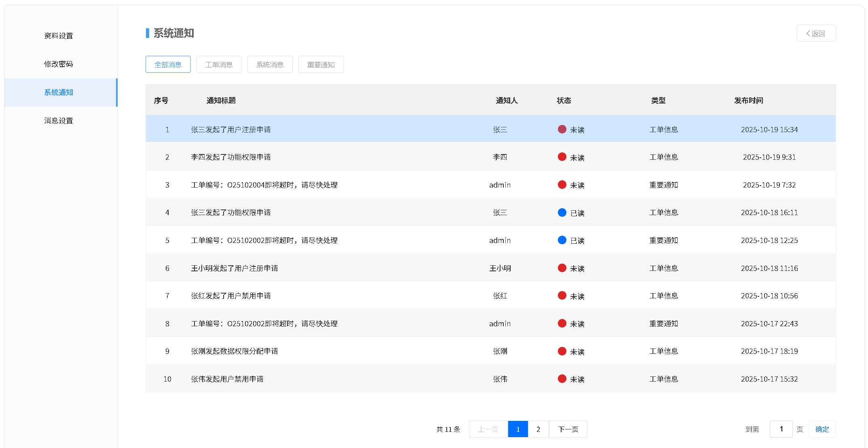This screenshot has height=448, width=868.
Task: Go to page 2 of notifications
Action: (538, 429)
